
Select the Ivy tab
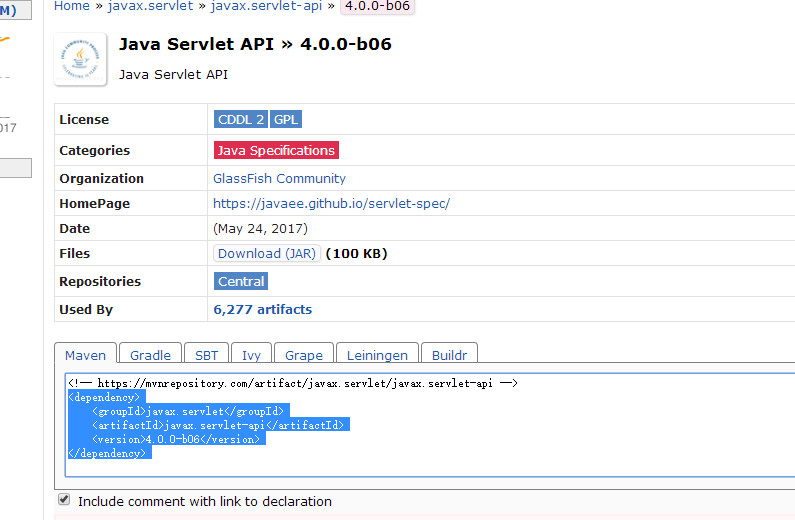click(250, 355)
